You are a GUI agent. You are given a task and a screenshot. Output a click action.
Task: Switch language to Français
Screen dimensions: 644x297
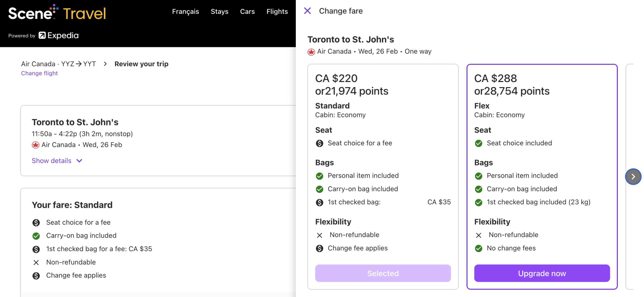pyautogui.click(x=185, y=11)
